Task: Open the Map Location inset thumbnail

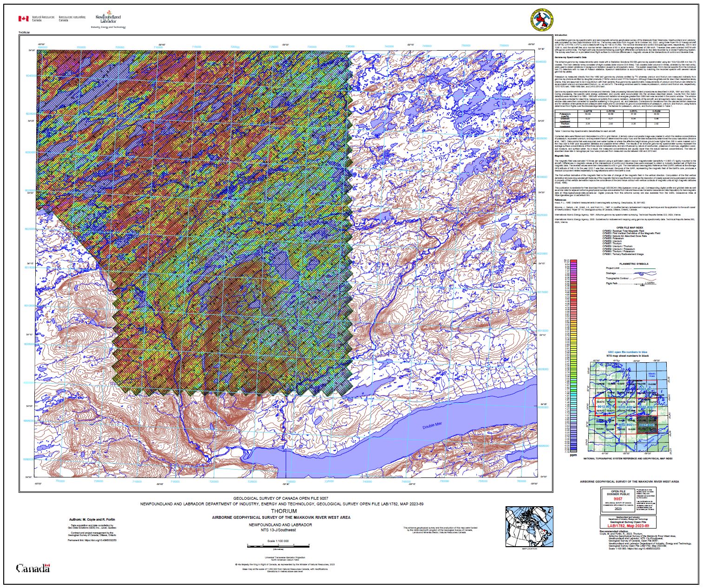Action: click(529, 527)
